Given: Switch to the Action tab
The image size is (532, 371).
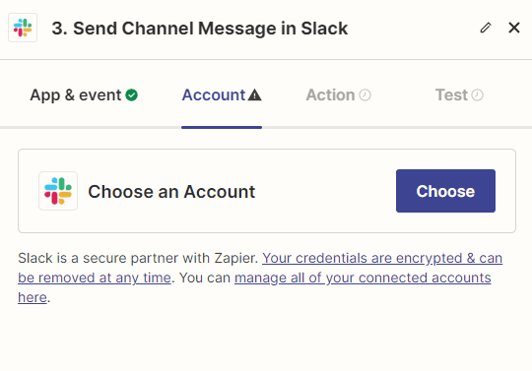Looking at the screenshot, I should point(339,95).
